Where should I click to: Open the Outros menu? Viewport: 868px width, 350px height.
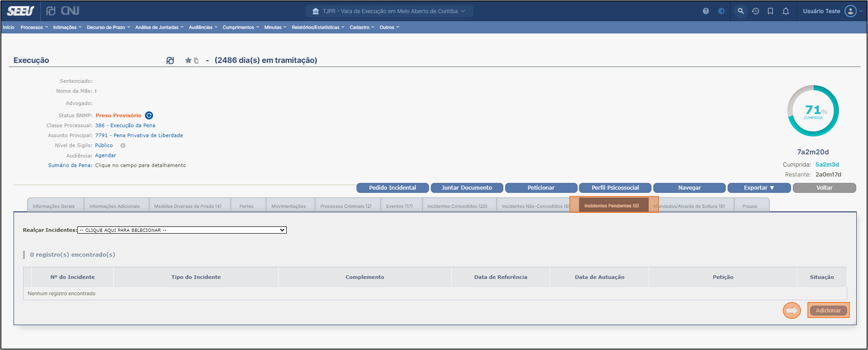coord(389,27)
